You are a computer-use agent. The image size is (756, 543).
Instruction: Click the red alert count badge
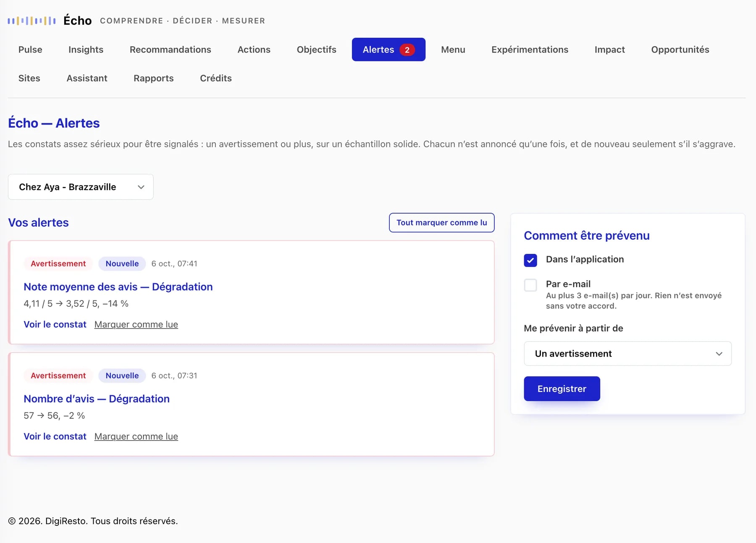click(x=407, y=50)
